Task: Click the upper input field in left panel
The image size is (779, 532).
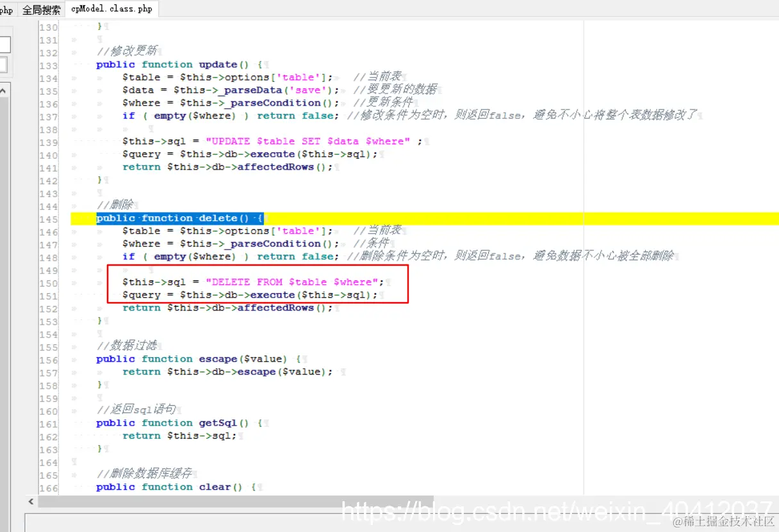Action: click(x=4, y=44)
